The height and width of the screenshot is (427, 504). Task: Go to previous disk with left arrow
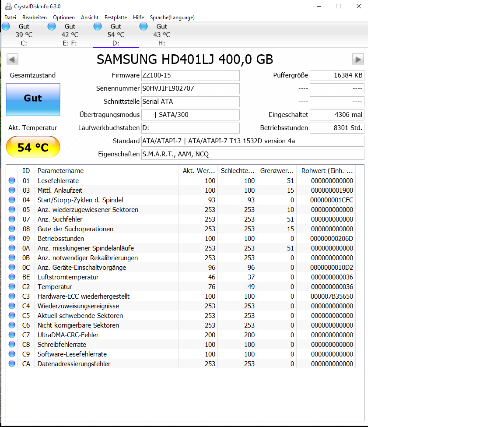12,59
